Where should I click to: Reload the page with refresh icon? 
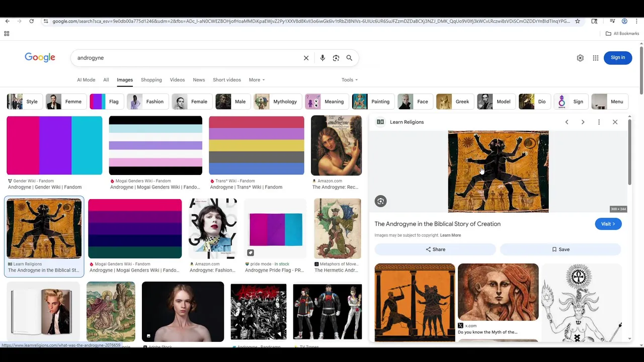(31, 21)
